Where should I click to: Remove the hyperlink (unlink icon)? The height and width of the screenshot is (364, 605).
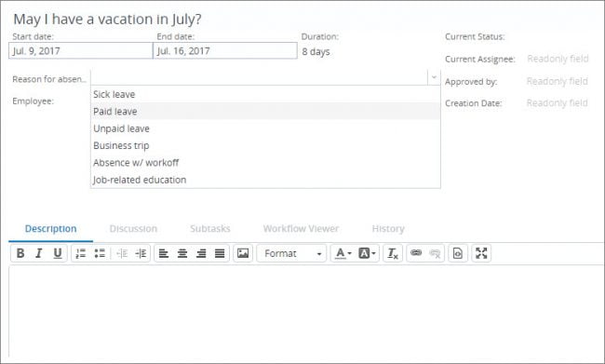[x=435, y=253]
